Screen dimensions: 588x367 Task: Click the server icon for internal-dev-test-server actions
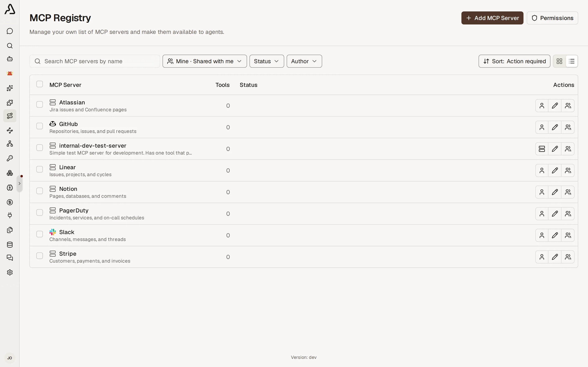pos(542,149)
